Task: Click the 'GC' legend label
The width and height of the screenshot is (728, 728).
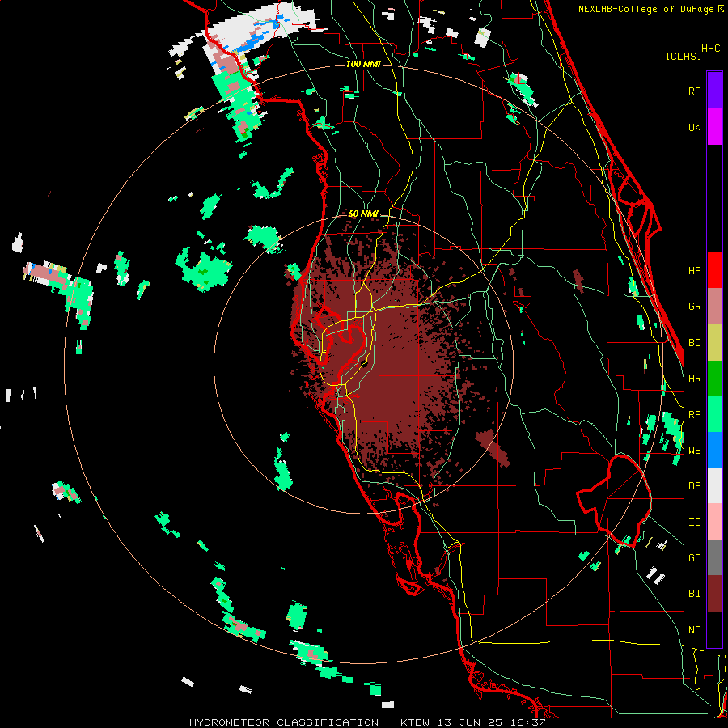Action: point(694,558)
